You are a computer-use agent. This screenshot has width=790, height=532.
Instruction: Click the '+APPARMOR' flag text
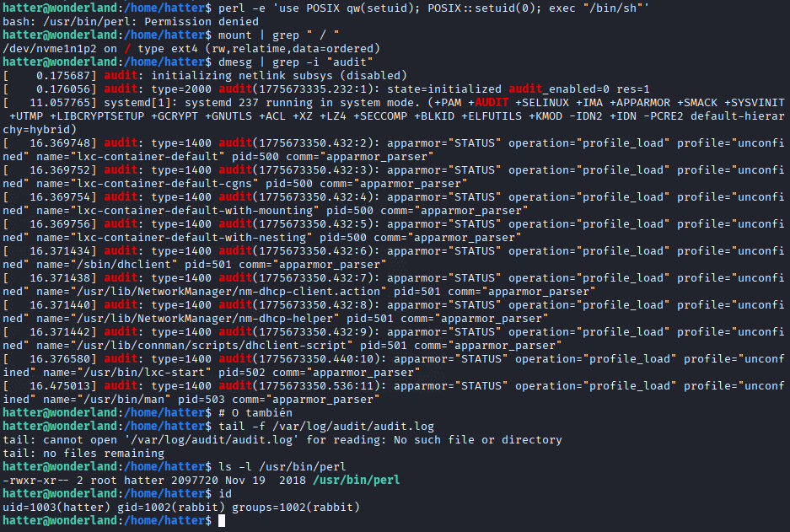pyautogui.click(x=640, y=103)
